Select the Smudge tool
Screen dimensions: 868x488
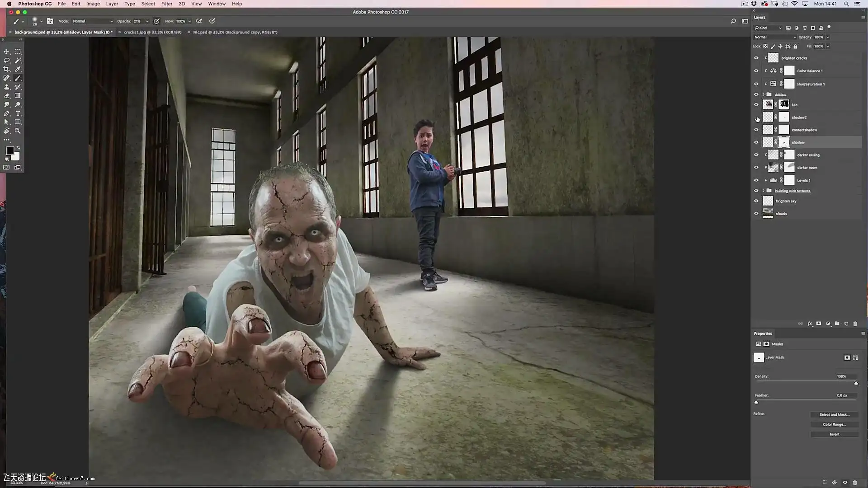(7, 104)
